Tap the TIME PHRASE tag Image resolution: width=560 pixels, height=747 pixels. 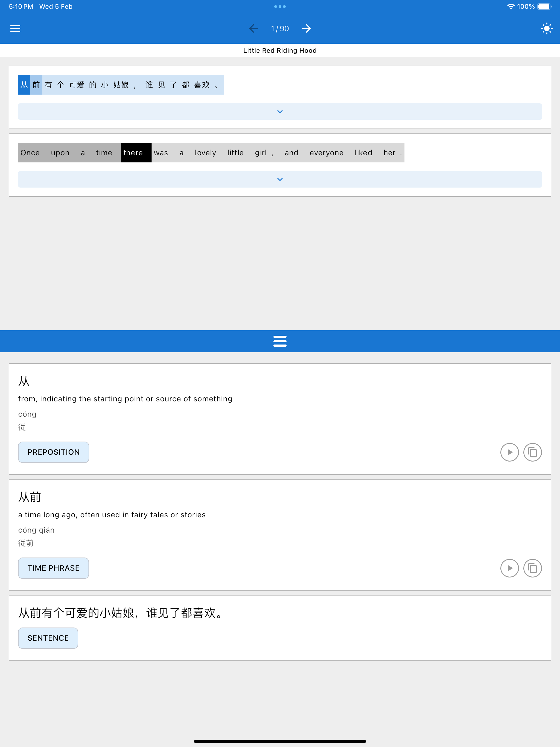(x=54, y=568)
